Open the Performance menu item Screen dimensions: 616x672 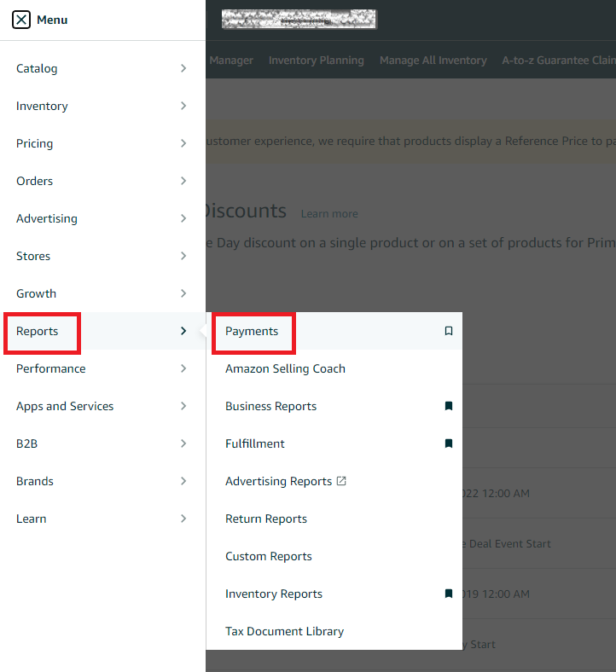pos(50,368)
